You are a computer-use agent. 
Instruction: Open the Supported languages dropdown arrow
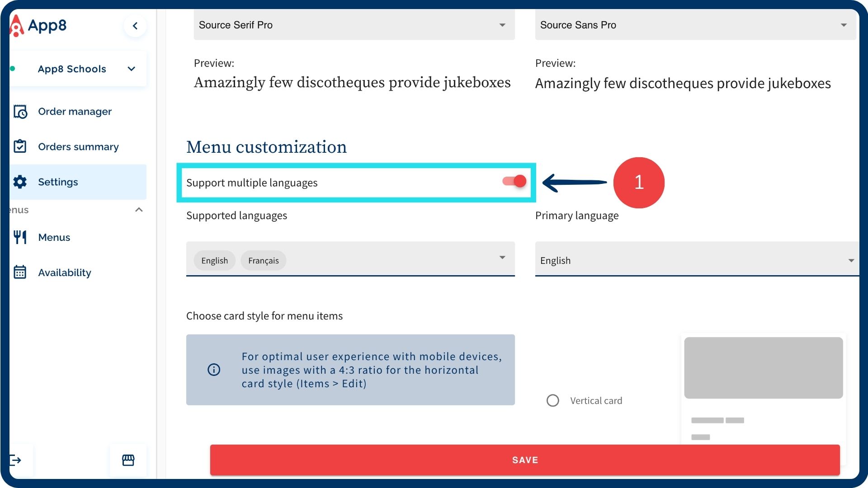[x=502, y=258]
